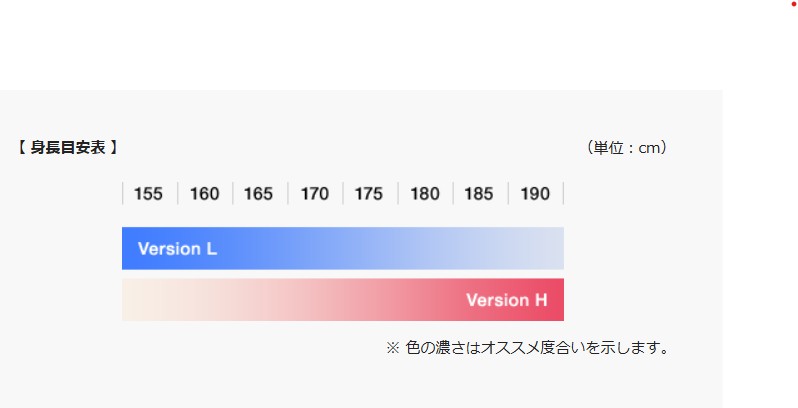Click the middle of the blue gradient bar

343,249
